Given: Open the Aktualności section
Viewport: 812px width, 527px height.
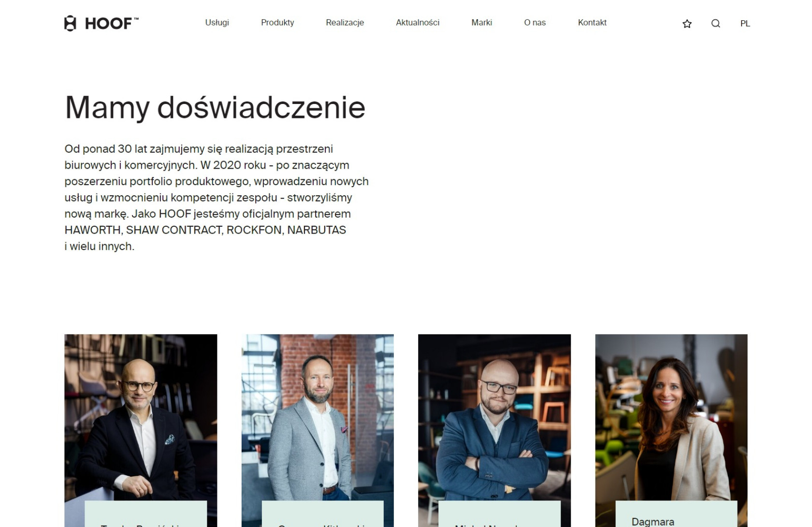Looking at the screenshot, I should (x=418, y=23).
